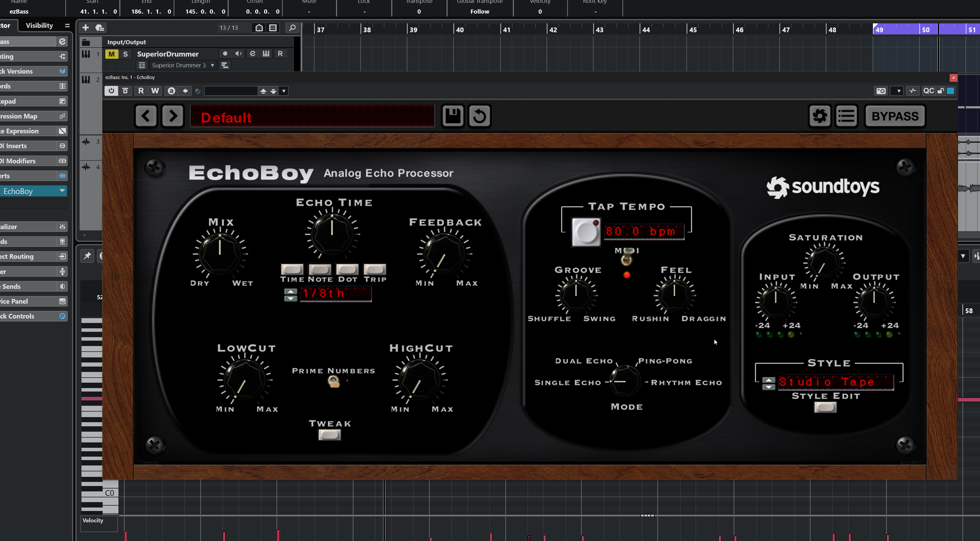Click the 80.0 bpm tempo display
The image size is (980, 541).
(x=644, y=232)
